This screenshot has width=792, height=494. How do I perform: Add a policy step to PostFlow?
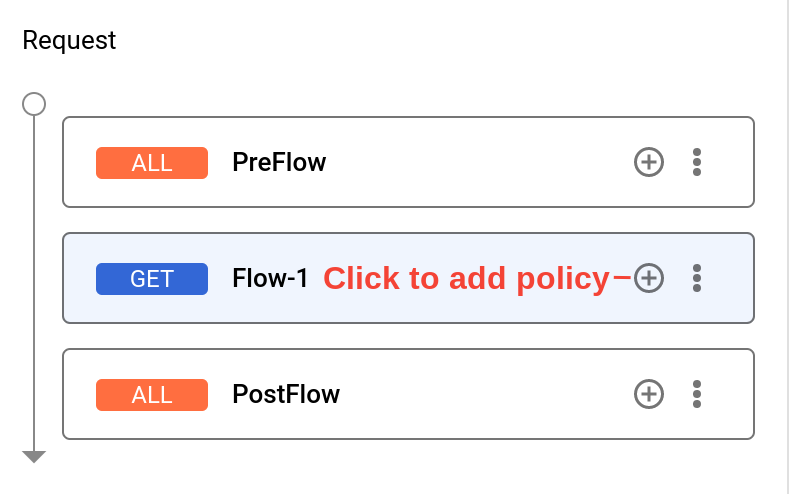(x=649, y=394)
